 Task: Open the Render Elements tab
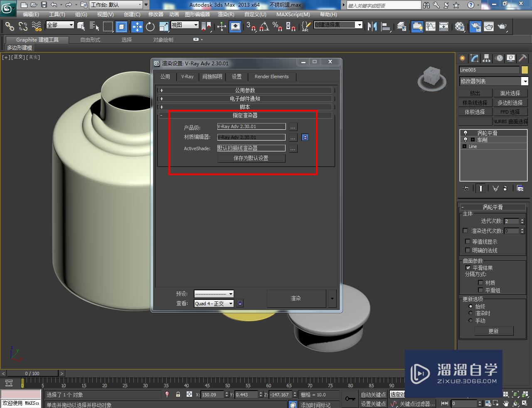point(271,77)
